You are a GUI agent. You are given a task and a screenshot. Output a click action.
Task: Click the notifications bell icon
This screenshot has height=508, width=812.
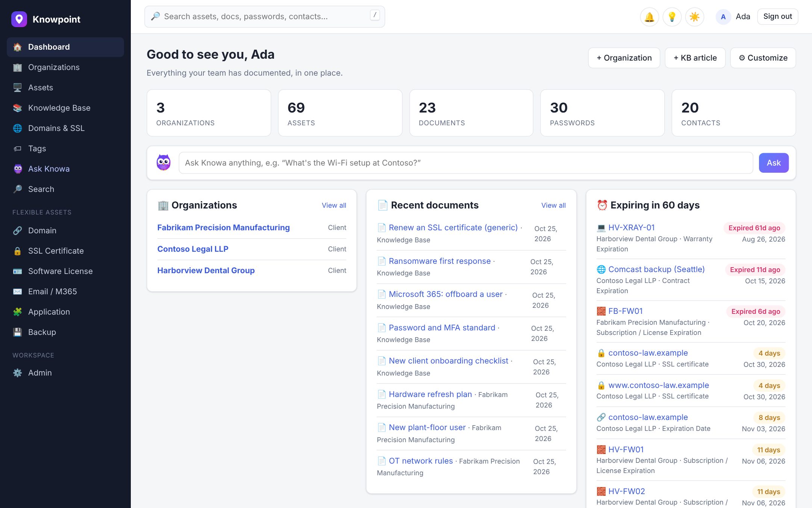[x=649, y=17]
